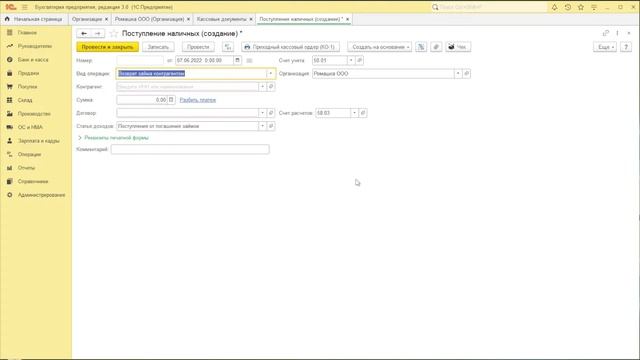Expand Счет расчетов dropdown arrow
This screenshot has height=360, width=640.
pos(354,113)
